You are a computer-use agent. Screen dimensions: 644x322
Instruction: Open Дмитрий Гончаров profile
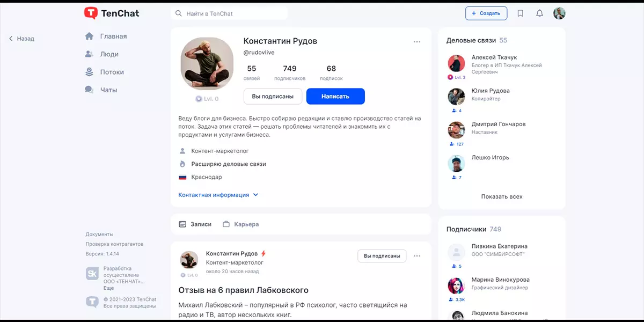tap(499, 124)
